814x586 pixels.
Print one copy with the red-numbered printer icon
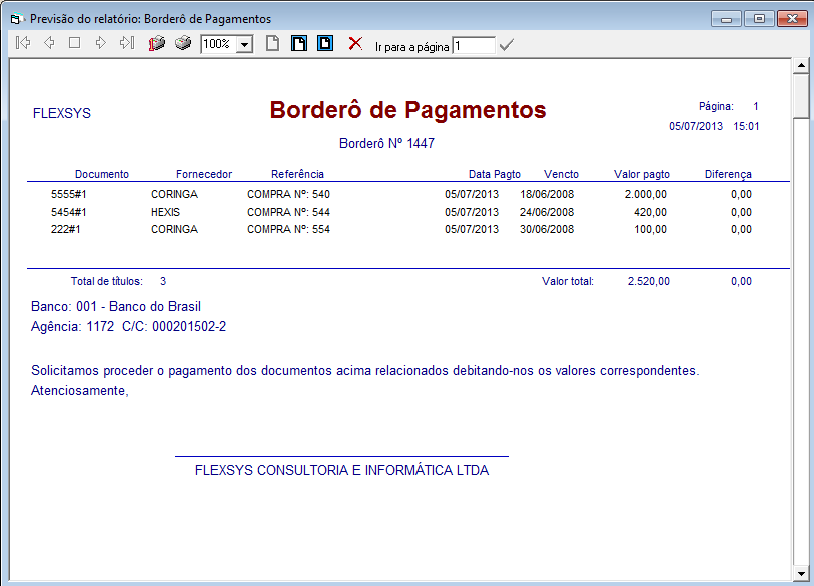[157, 43]
